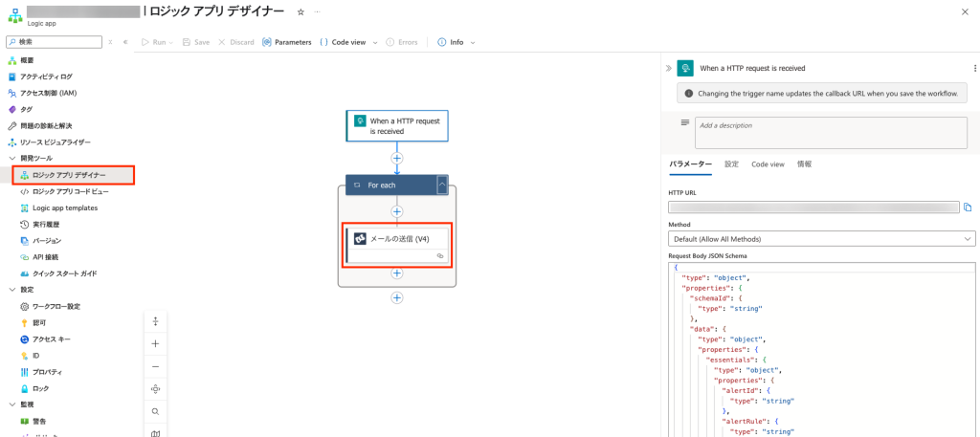The height and width of the screenshot is (437, 980).
Task: Switch to 設定 tab in panel
Action: (731, 164)
